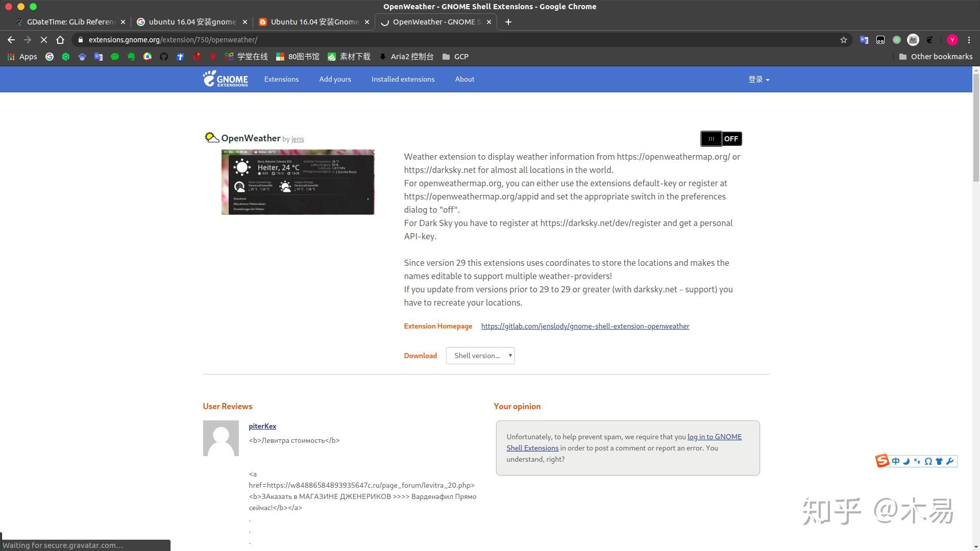
Task: Close the GDateTime tab
Action: pos(123,22)
